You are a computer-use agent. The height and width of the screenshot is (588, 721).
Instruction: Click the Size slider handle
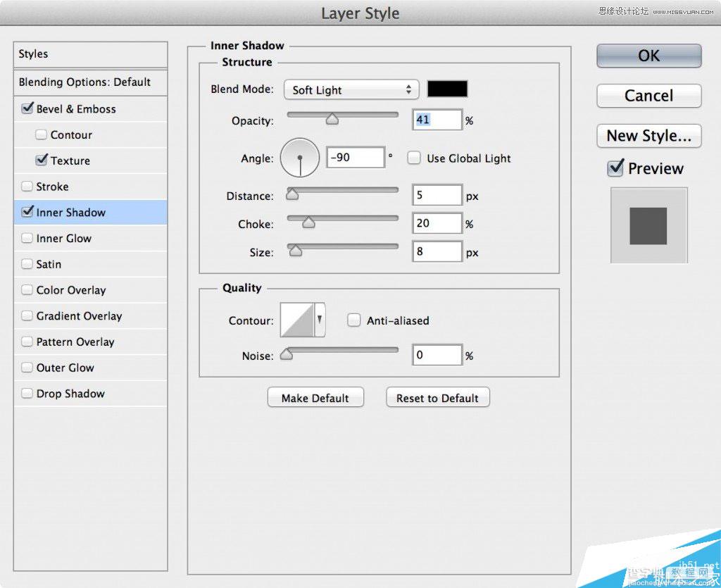tap(295, 251)
